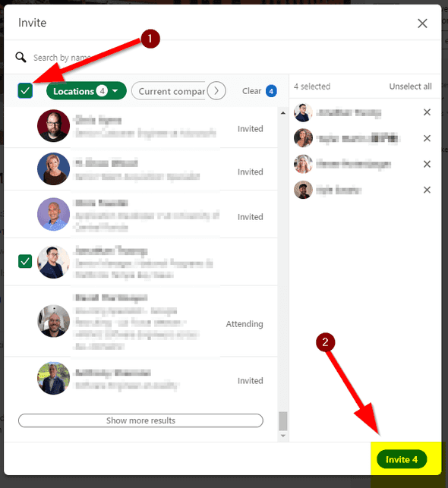Click the blue 4 badge next to Clear

[271, 91]
